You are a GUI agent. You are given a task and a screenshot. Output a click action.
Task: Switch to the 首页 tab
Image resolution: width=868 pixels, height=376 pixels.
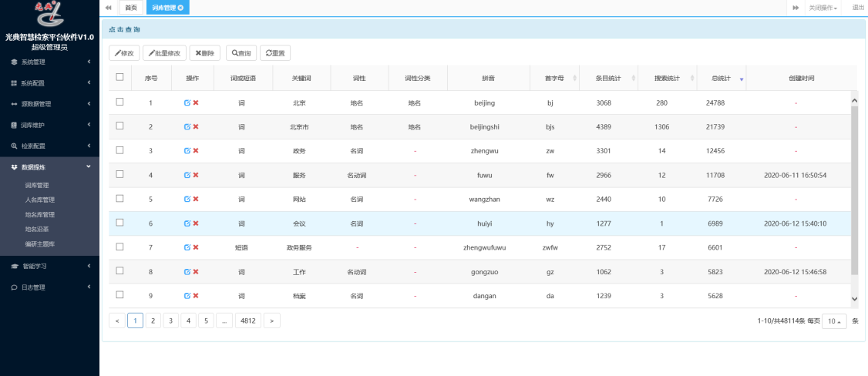click(x=131, y=8)
